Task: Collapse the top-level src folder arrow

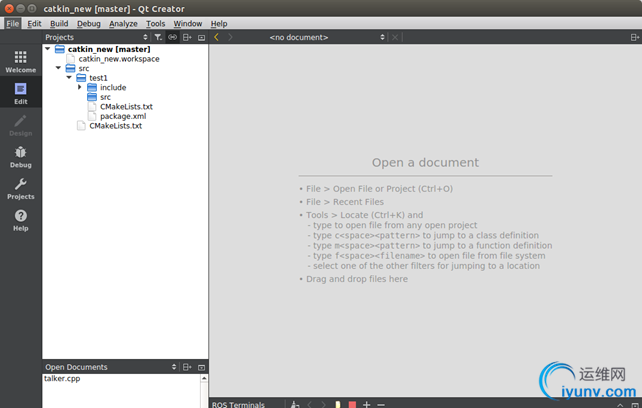Action: pos(59,68)
